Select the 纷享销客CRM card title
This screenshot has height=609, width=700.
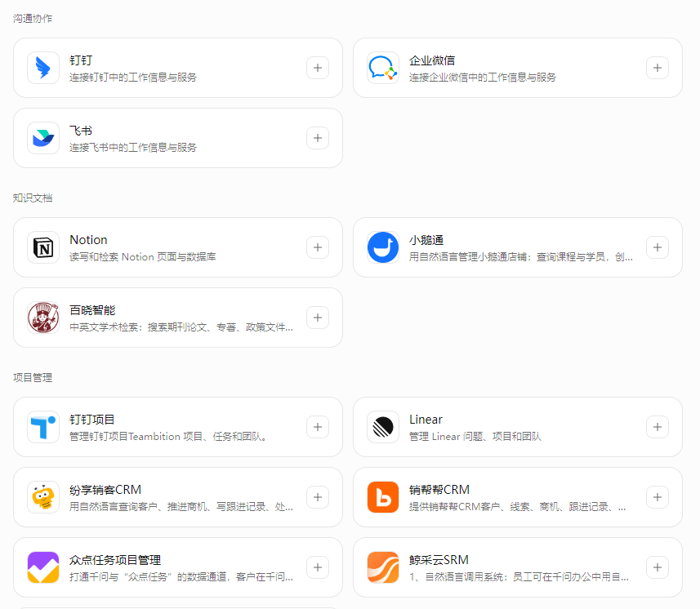point(105,490)
